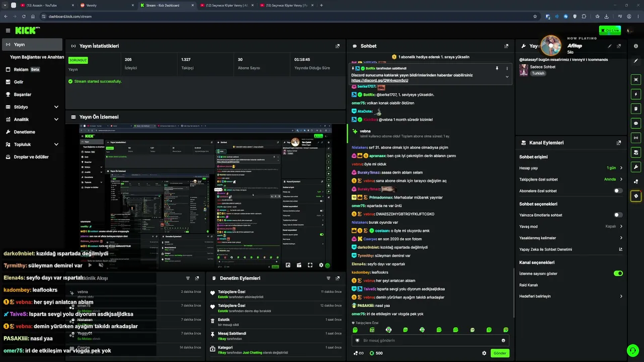This screenshot has height=362, width=644.
Task: Open Yayın Bağlantısı ve Anahtarı page
Action: click(37, 57)
